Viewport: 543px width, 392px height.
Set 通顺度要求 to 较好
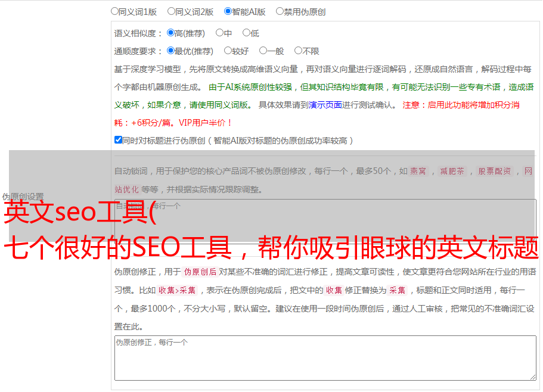[228, 51]
